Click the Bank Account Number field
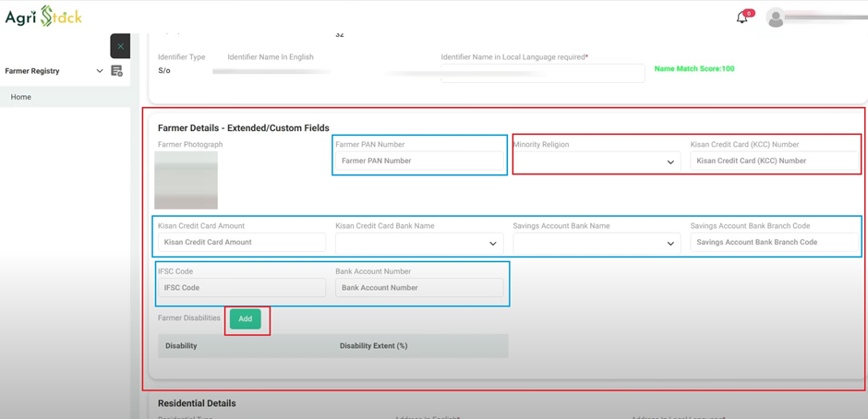This screenshot has width=868, height=419. pos(419,288)
